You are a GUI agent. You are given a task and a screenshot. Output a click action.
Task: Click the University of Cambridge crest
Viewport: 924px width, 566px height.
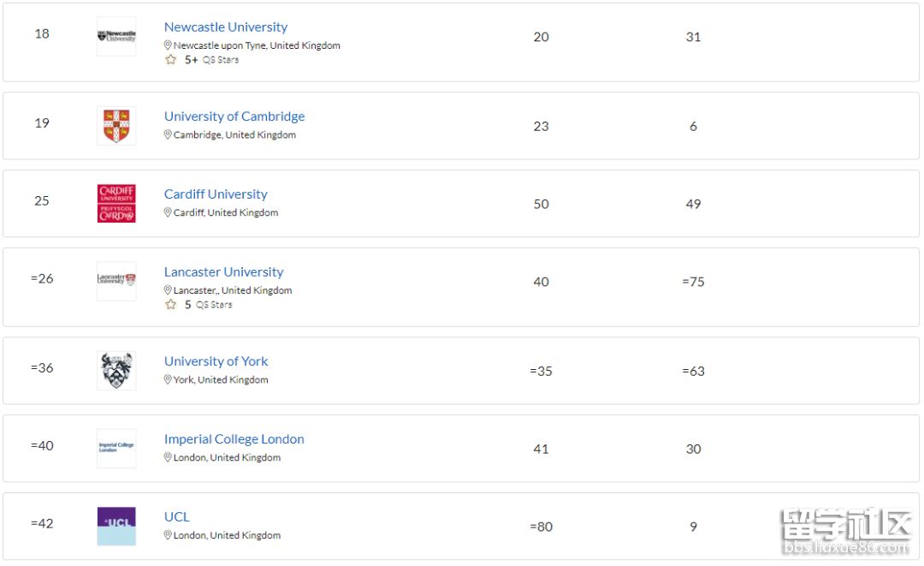tap(116, 126)
